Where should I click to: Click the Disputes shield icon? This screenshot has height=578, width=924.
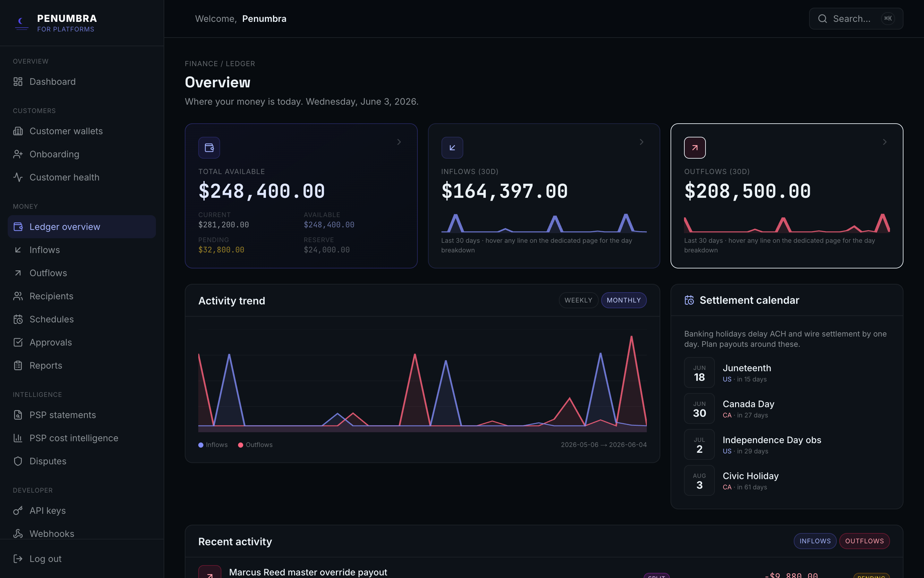tap(18, 461)
